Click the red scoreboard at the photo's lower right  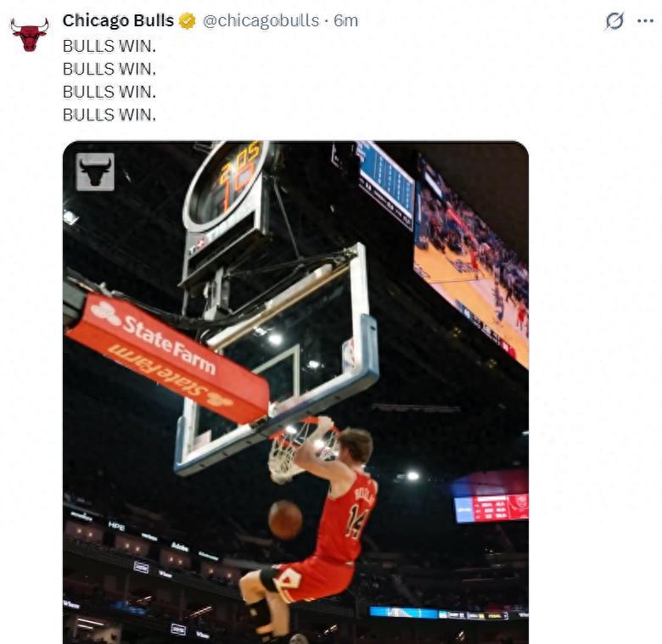492,507
